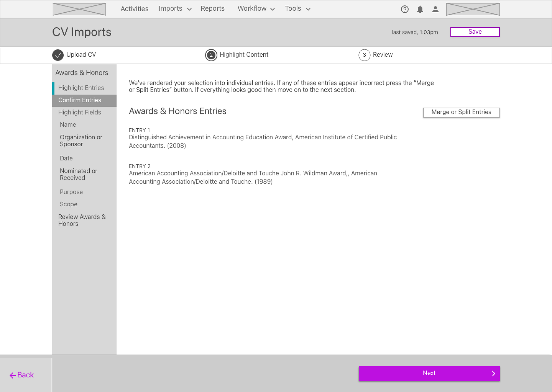Click the logo placeholder in navbar
The height and width of the screenshot is (392, 552).
tap(79, 9)
